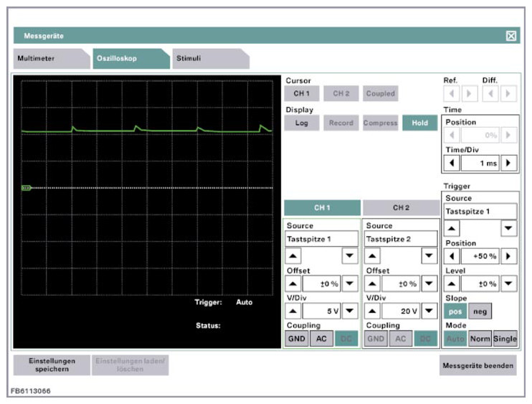Set CH 1 coupling to AC
Image resolution: width=532 pixels, height=404 pixels.
coord(321,339)
